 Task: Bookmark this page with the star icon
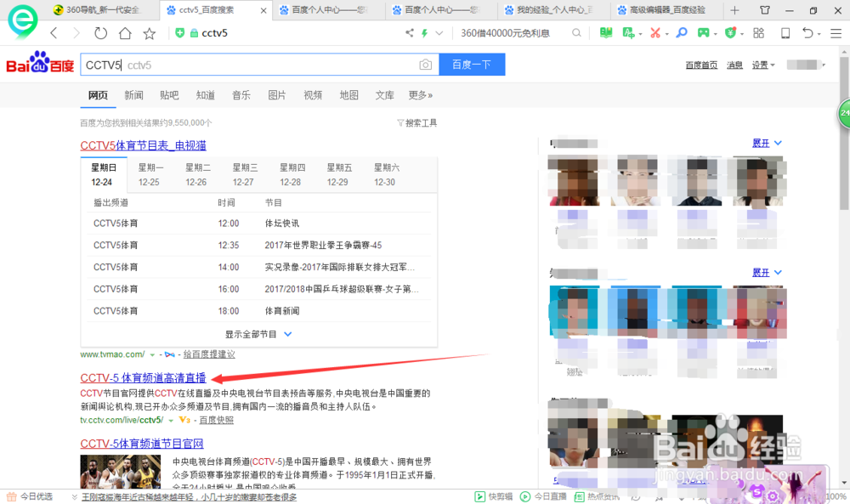(x=149, y=33)
